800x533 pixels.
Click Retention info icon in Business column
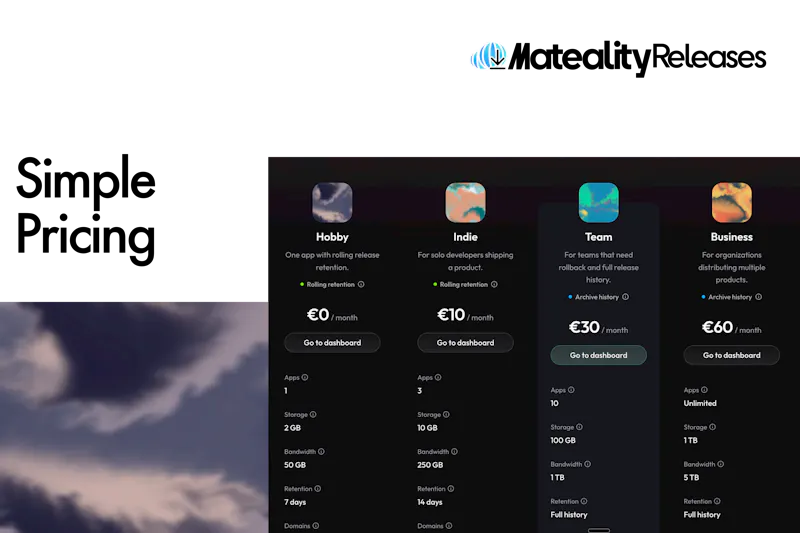pyautogui.click(x=717, y=501)
